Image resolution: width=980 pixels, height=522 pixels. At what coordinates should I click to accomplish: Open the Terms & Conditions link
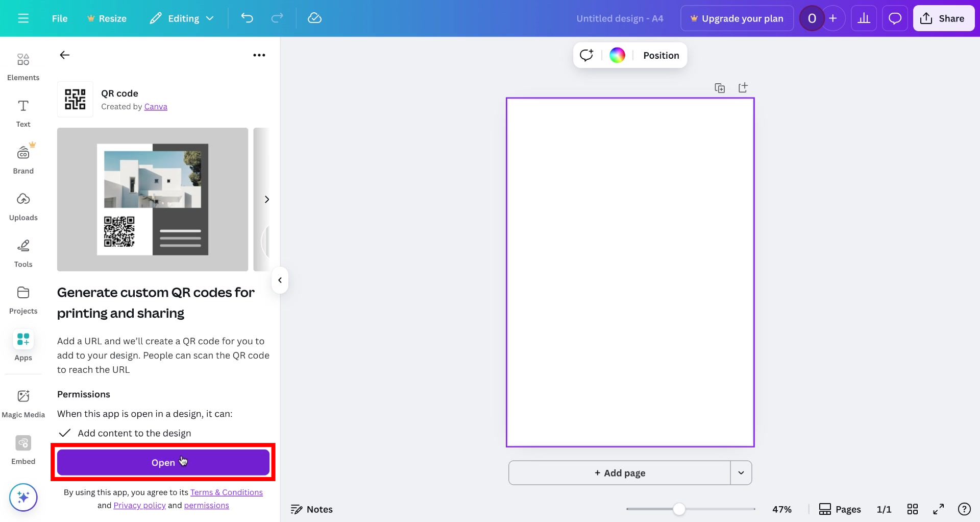coord(227,492)
